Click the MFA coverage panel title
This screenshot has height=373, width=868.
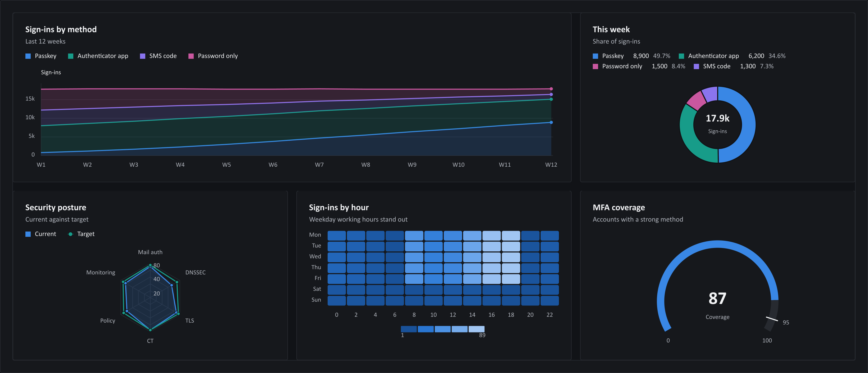(619, 208)
